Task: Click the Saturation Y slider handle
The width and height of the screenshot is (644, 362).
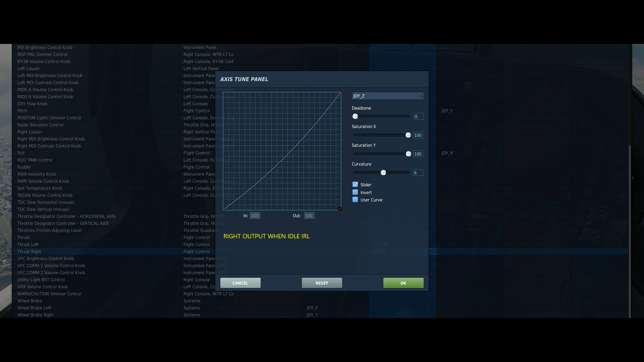Action: click(408, 154)
